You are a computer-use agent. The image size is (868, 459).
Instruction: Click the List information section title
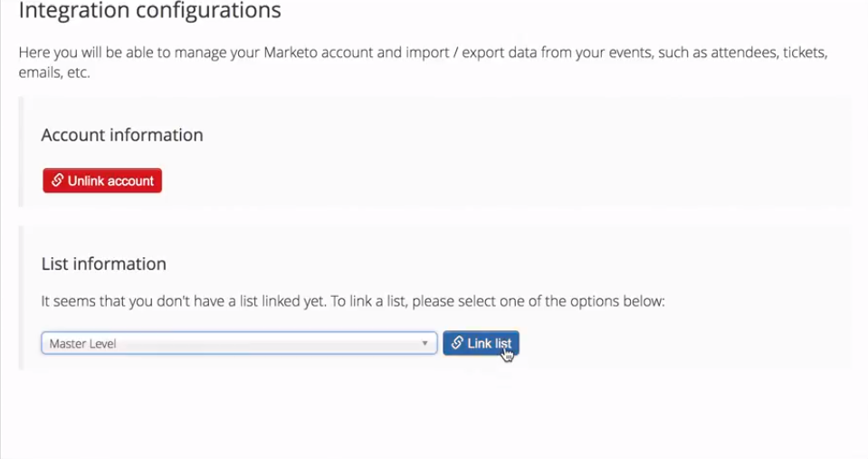(x=103, y=264)
